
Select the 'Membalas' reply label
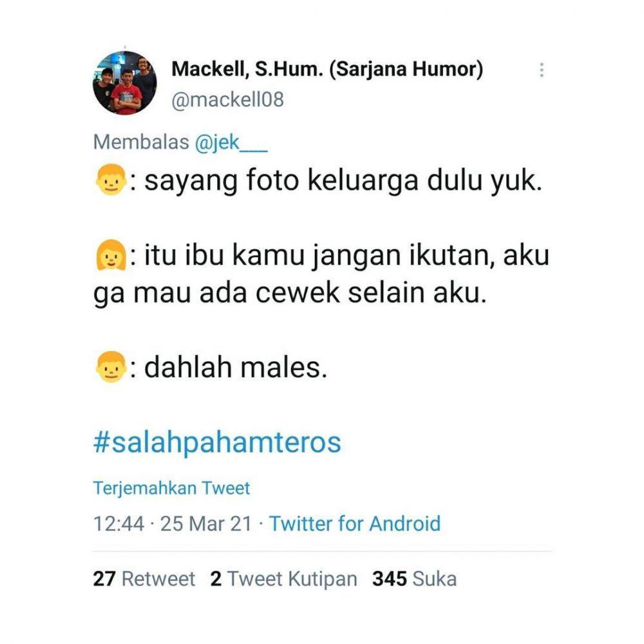pyautogui.click(x=141, y=142)
